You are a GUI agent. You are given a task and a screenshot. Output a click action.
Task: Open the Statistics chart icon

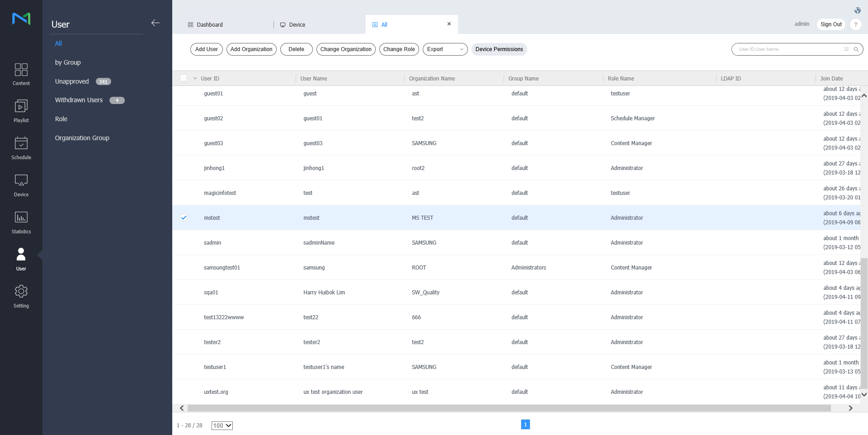(21, 218)
